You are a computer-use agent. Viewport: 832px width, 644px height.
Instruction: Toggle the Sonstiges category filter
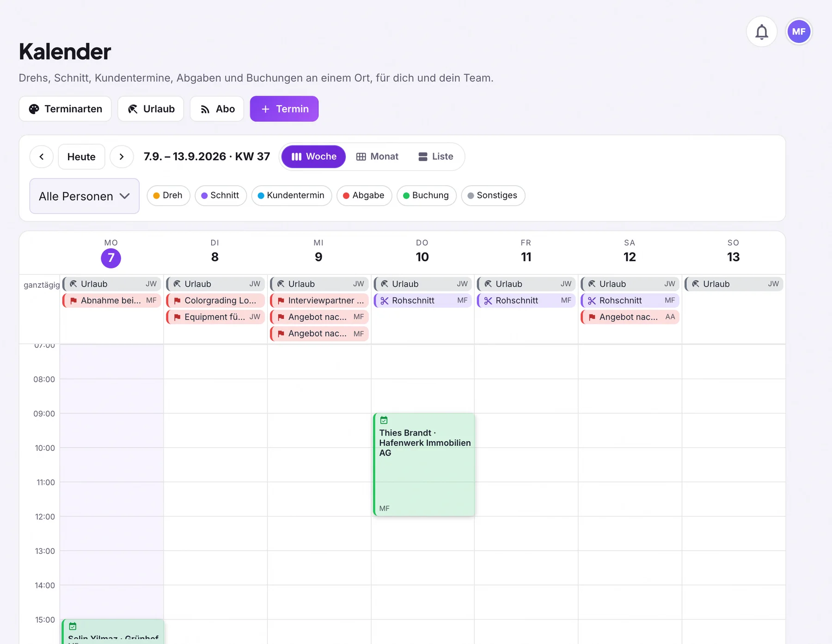click(493, 195)
